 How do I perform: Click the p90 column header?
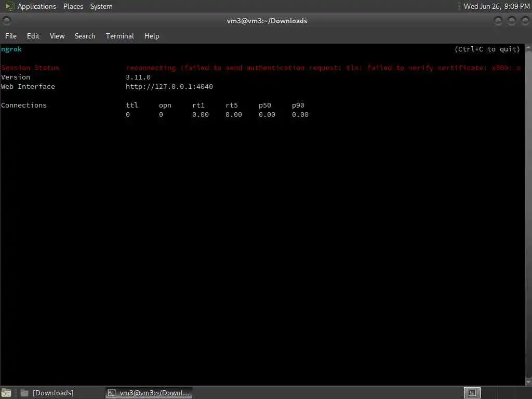click(x=298, y=105)
